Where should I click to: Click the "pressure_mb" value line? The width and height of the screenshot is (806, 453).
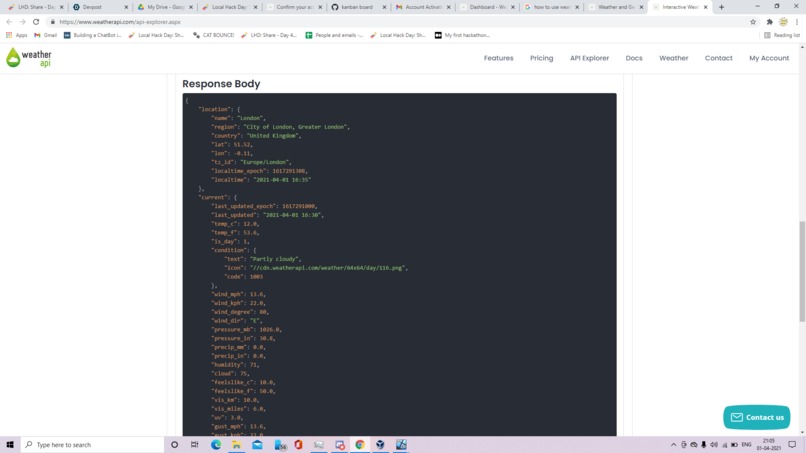tap(247, 330)
